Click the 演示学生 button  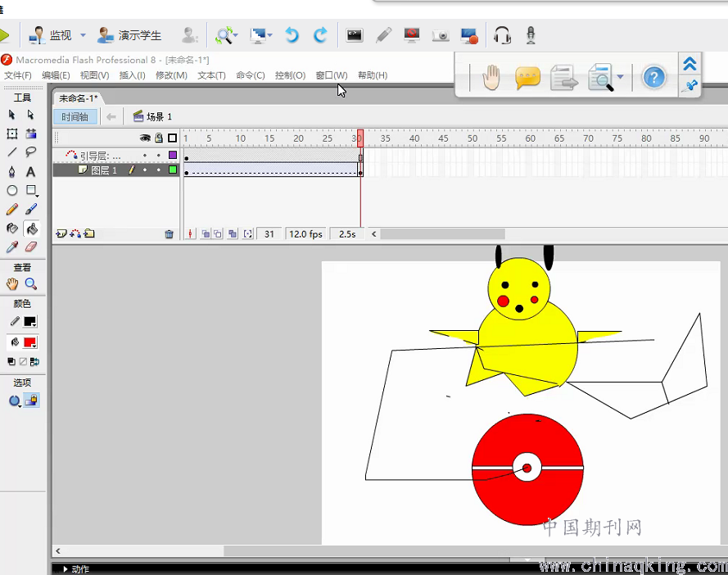[x=129, y=35]
